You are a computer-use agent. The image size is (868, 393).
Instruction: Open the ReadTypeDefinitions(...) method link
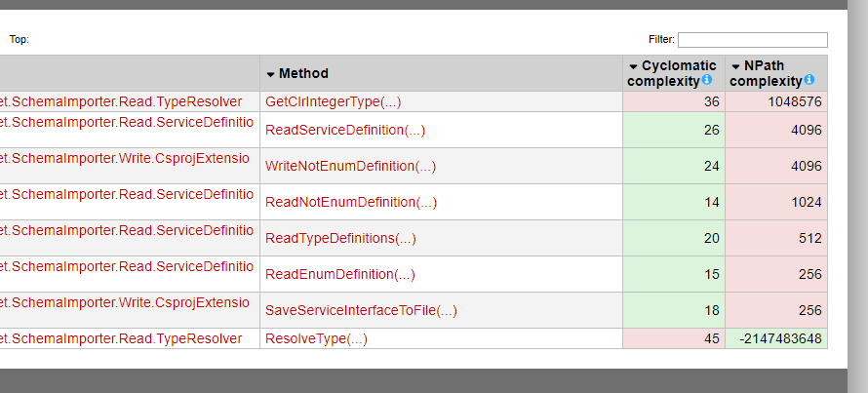coord(340,239)
